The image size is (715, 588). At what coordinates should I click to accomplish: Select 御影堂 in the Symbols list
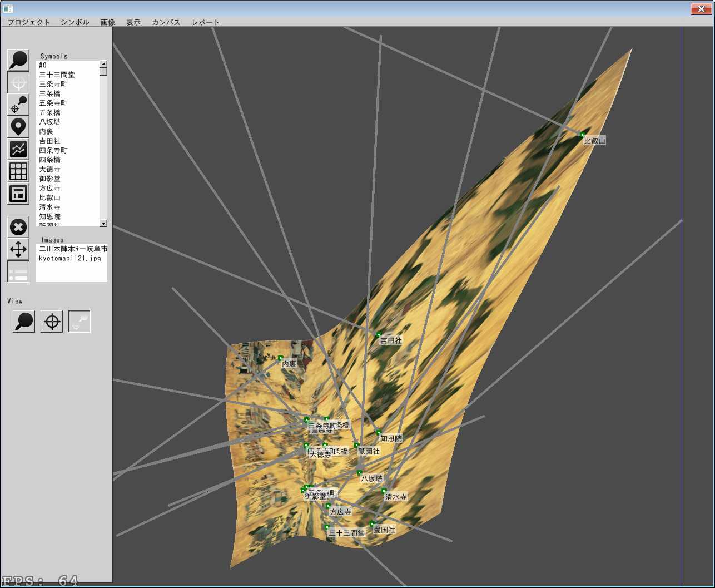(x=68, y=179)
